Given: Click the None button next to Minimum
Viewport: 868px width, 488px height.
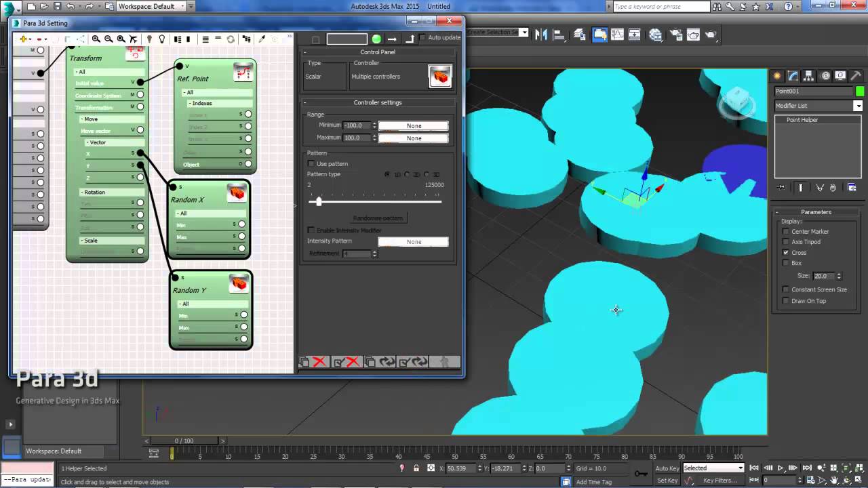Looking at the screenshot, I should [414, 125].
